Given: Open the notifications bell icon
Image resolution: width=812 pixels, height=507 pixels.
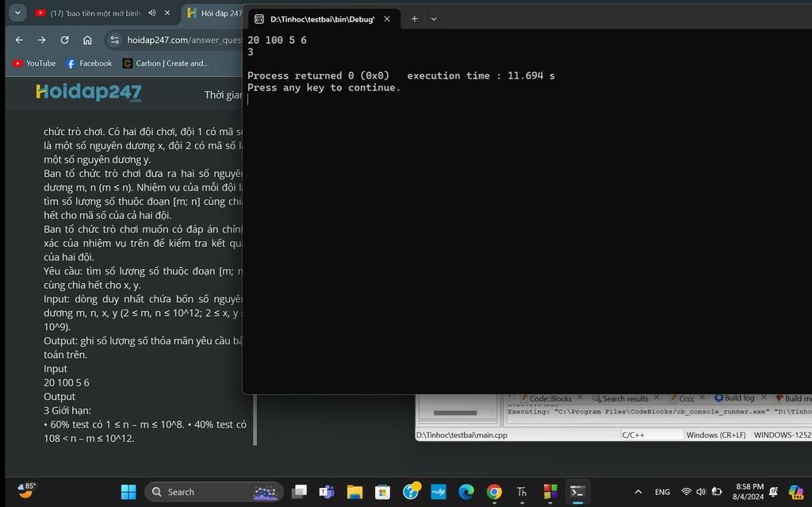Looking at the screenshot, I should [x=774, y=492].
